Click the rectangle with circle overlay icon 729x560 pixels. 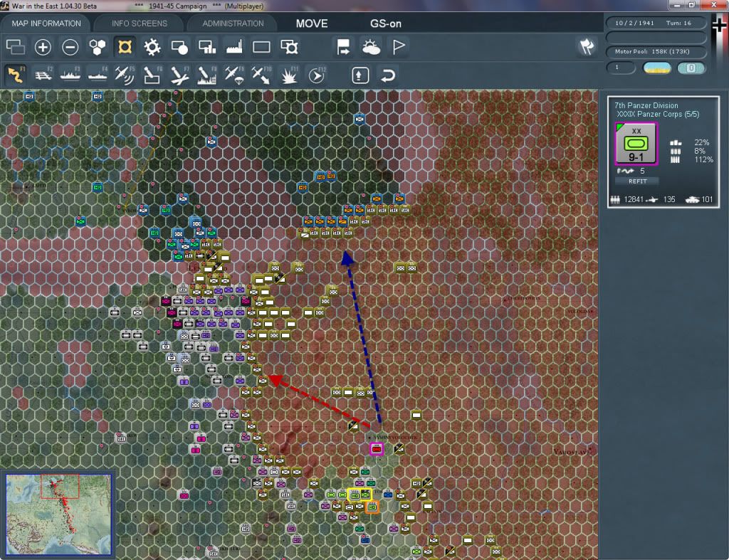pyautogui.click(x=179, y=47)
